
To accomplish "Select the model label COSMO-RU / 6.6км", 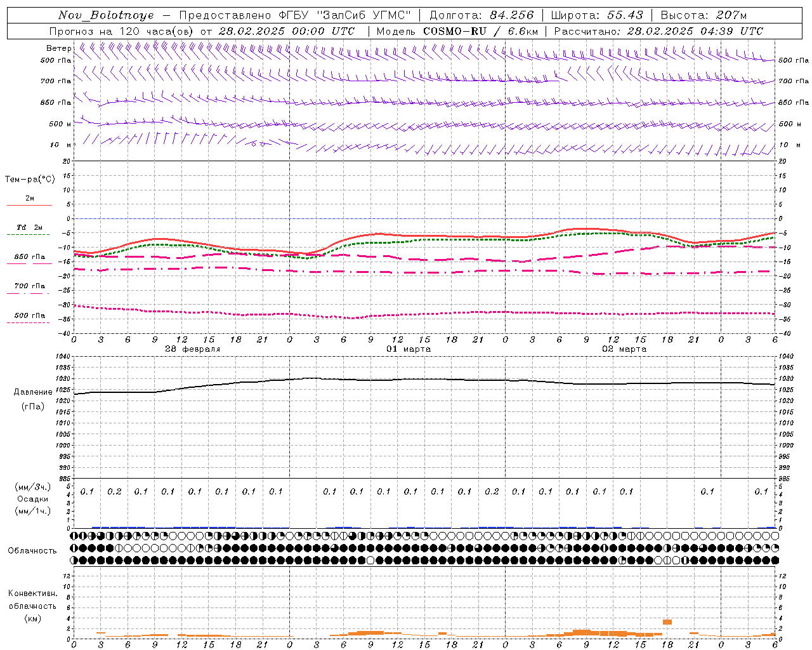I will coord(480,31).
